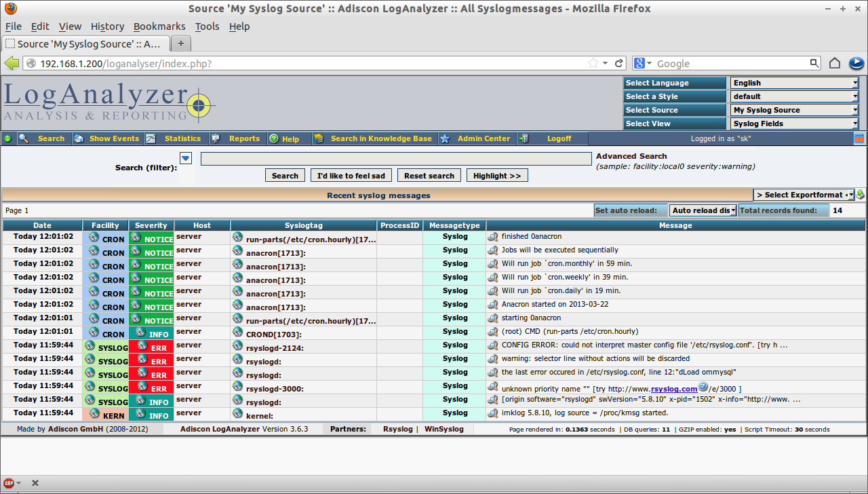The width and height of the screenshot is (868, 494).
Task: Open the Select View dropdown
Action: coord(795,123)
